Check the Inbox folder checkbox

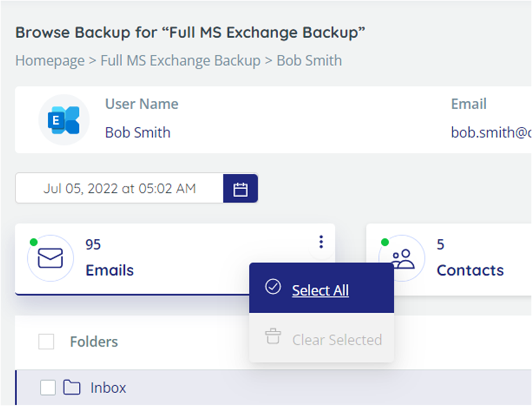click(48, 387)
